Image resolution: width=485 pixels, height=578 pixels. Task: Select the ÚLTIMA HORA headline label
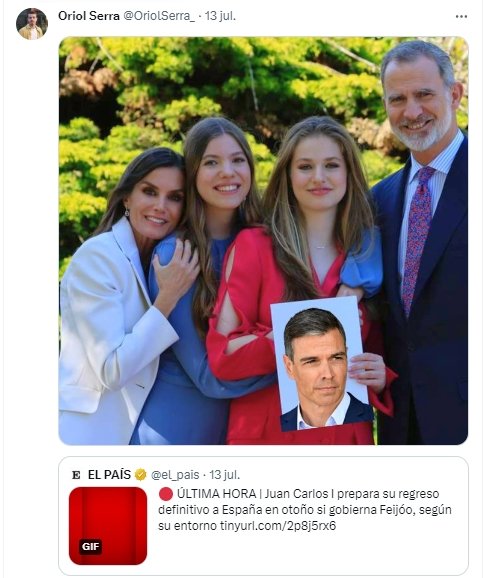pyautogui.click(x=216, y=494)
